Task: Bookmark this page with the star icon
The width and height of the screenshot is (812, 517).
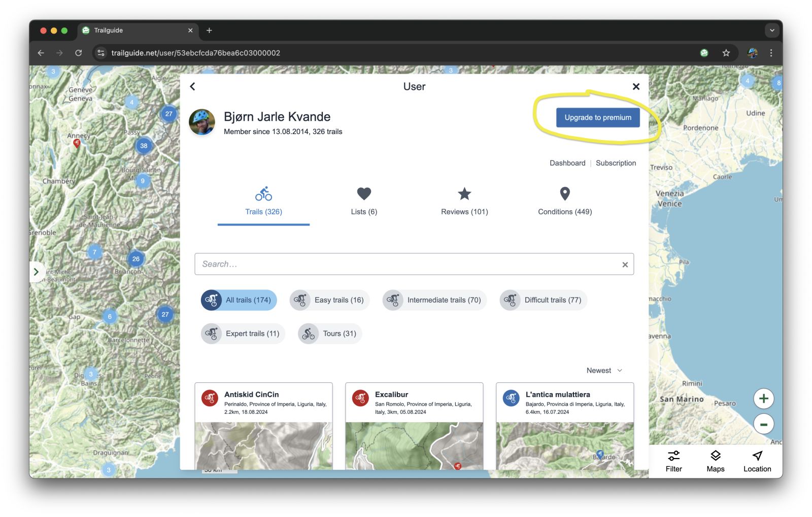Action: 726,53
